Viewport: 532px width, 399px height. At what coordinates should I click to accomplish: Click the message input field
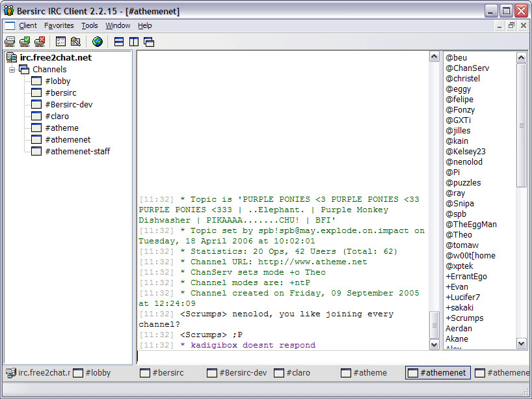pyautogui.click(x=332, y=357)
